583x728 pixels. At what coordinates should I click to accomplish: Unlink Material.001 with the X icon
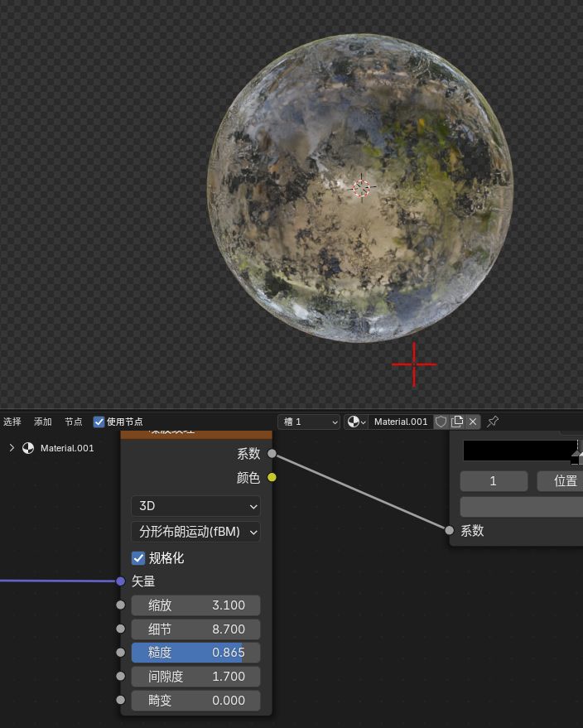[x=473, y=422]
